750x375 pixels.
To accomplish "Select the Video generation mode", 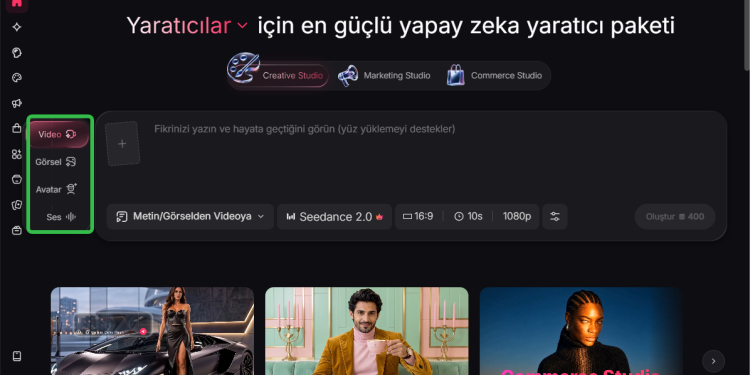I will coord(57,134).
